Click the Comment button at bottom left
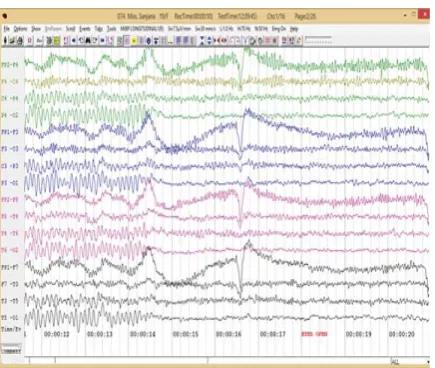Screen dimensions: 435x368 coord(11,351)
